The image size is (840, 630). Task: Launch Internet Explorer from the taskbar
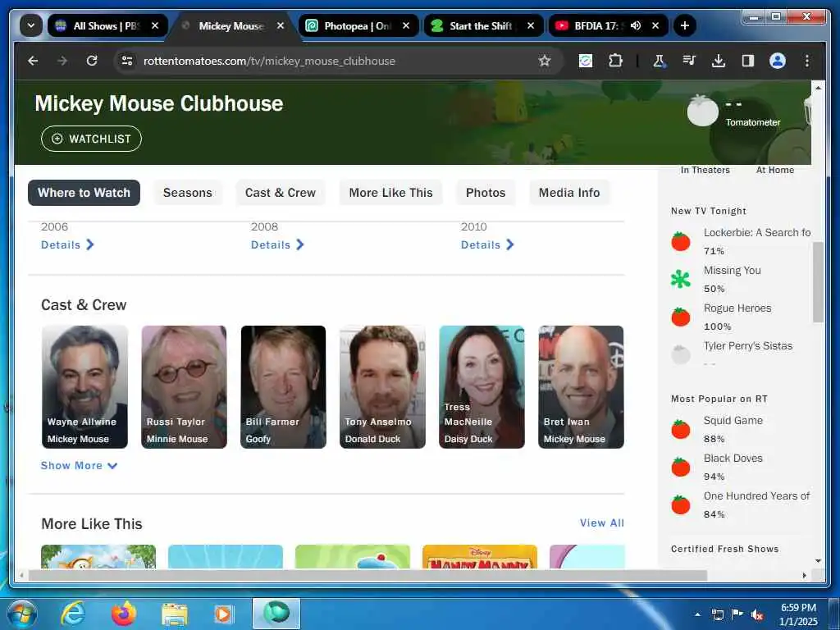[x=72, y=614]
